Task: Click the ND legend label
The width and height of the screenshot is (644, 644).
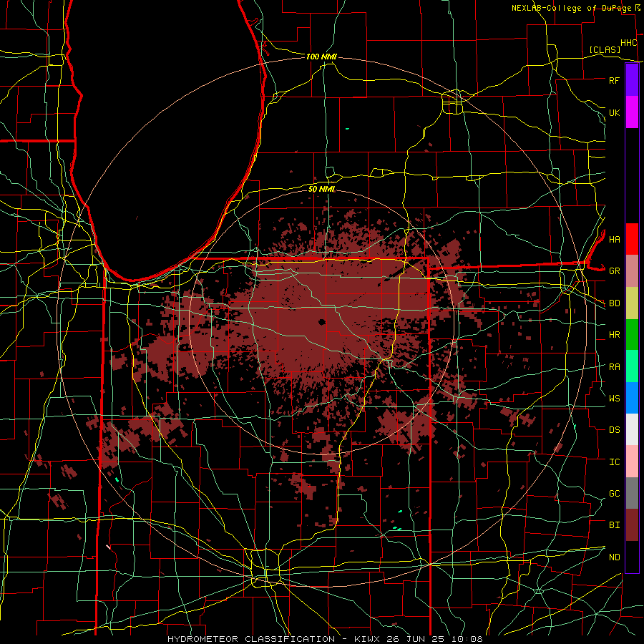Action: (614, 557)
